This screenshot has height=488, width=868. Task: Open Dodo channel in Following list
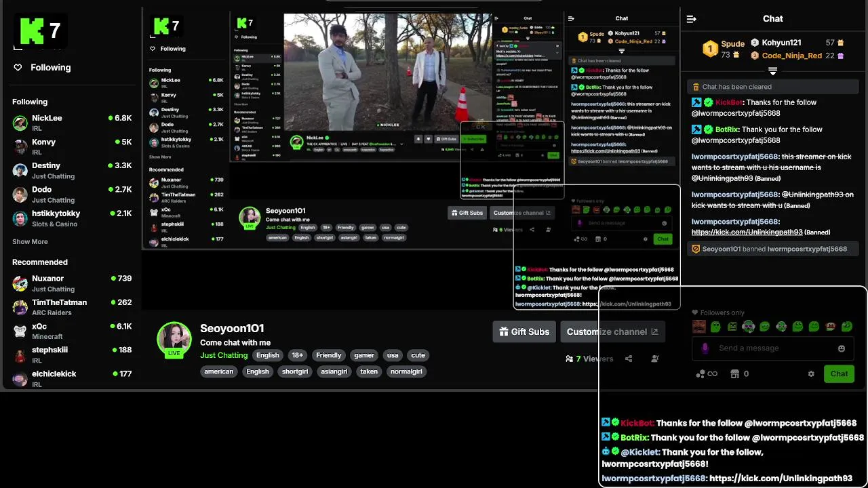point(72,194)
